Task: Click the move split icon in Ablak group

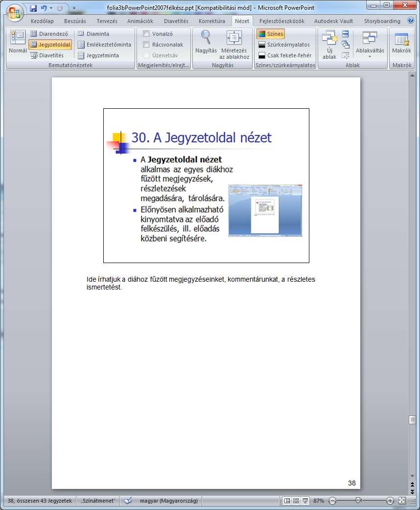Action: click(x=346, y=56)
